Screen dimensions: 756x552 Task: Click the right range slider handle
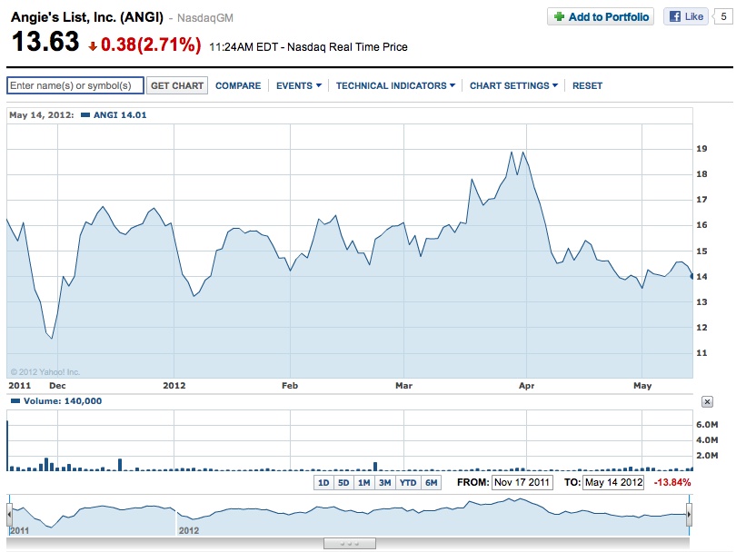coord(689,515)
